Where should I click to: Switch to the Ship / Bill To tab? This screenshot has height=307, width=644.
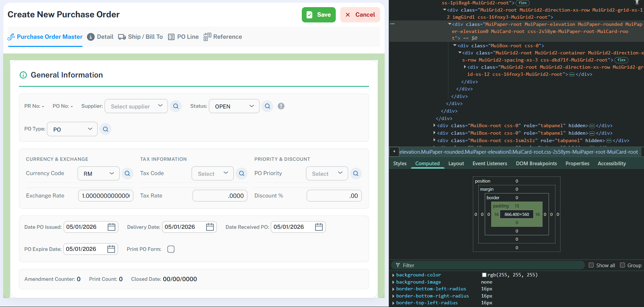click(x=141, y=37)
